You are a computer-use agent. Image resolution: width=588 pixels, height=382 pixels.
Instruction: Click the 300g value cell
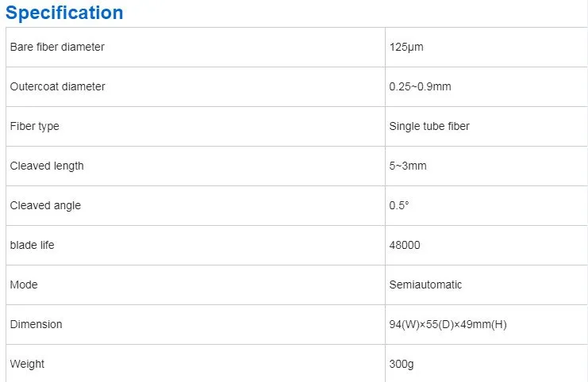tap(402, 364)
